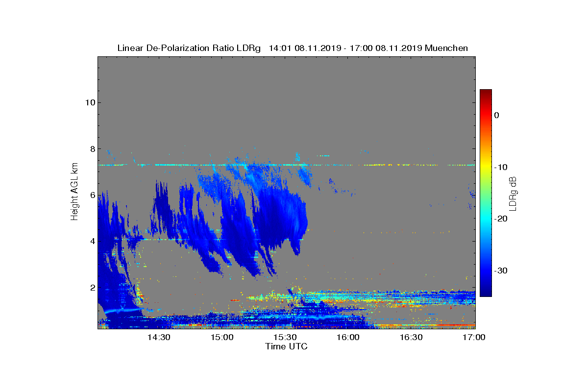
Task: Click the 14:30 time tick label
Action: click(x=159, y=337)
